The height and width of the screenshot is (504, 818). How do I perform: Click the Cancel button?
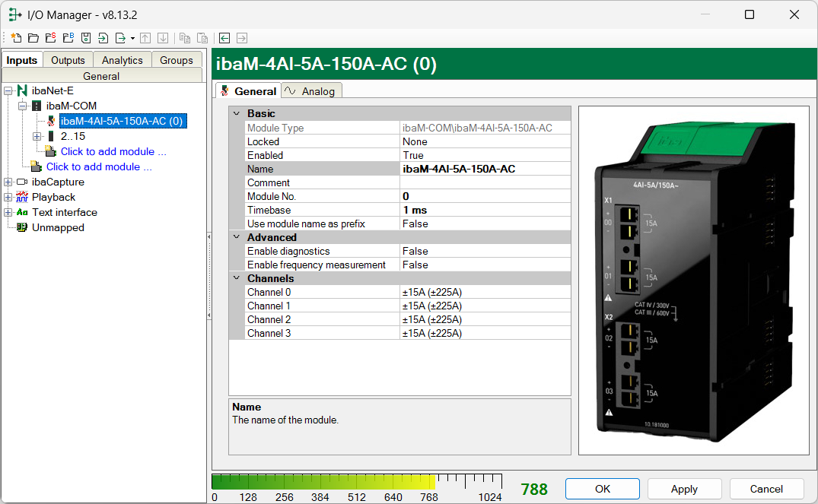point(766,489)
